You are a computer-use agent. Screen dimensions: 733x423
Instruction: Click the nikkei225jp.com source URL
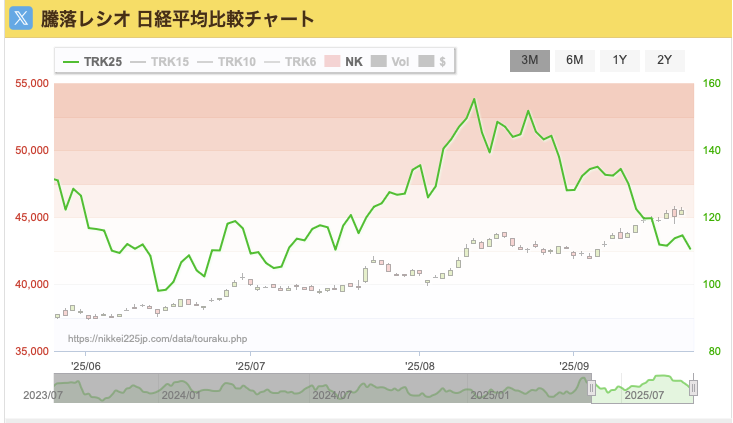click(x=157, y=339)
